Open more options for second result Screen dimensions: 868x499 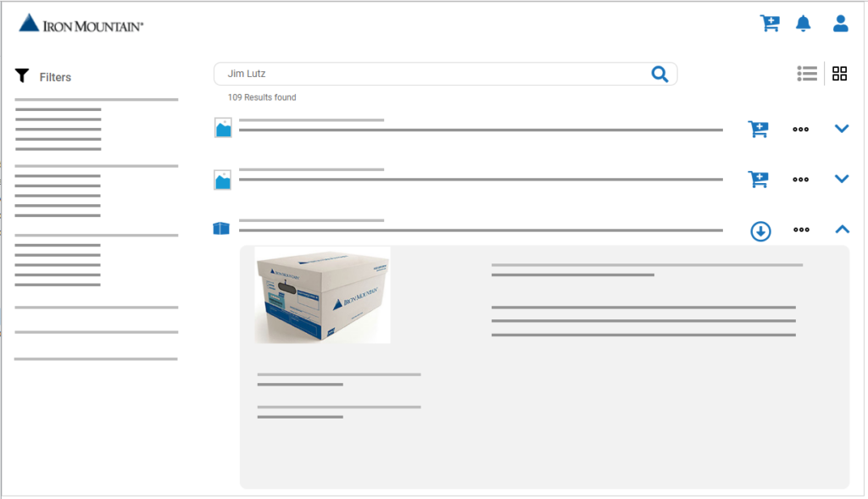point(800,180)
